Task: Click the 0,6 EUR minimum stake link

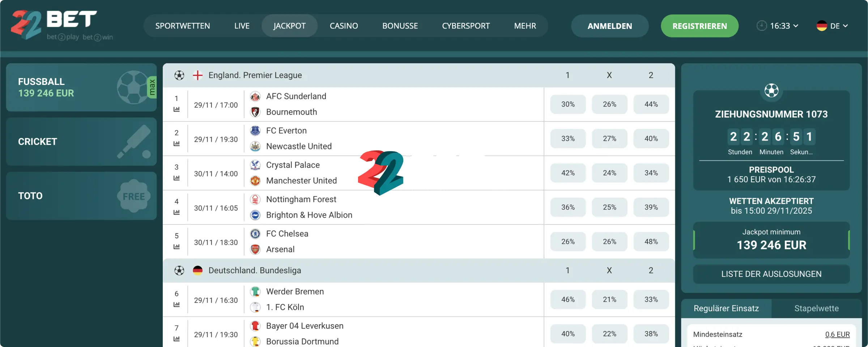Action: (x=838, y=334)
